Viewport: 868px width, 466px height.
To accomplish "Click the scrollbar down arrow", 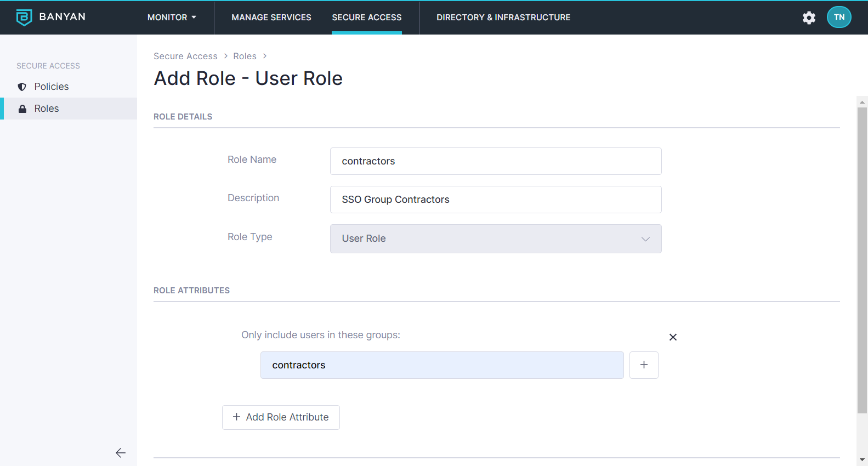I will point(862,460).
